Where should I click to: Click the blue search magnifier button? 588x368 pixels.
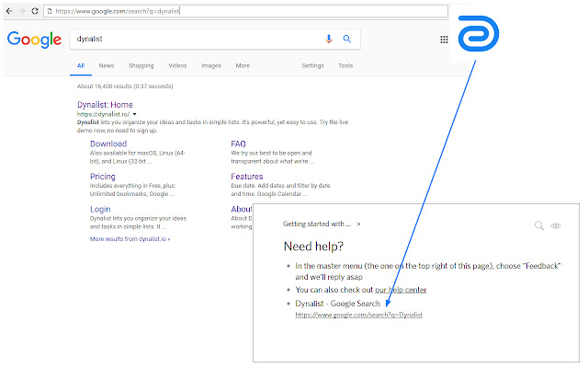(347, 39)
